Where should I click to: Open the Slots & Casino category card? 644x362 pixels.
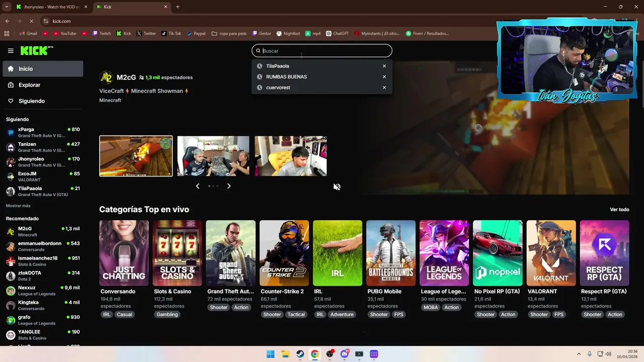177,253
